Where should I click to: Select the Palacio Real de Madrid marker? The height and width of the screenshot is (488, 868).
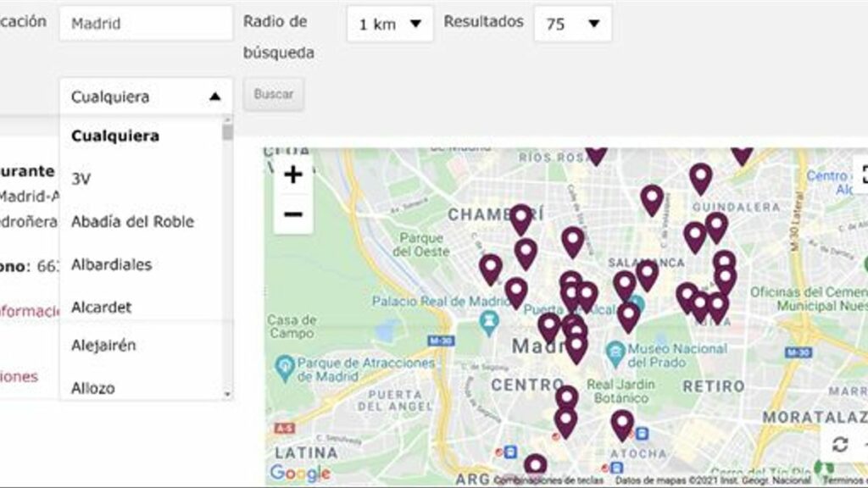[488, 323]
